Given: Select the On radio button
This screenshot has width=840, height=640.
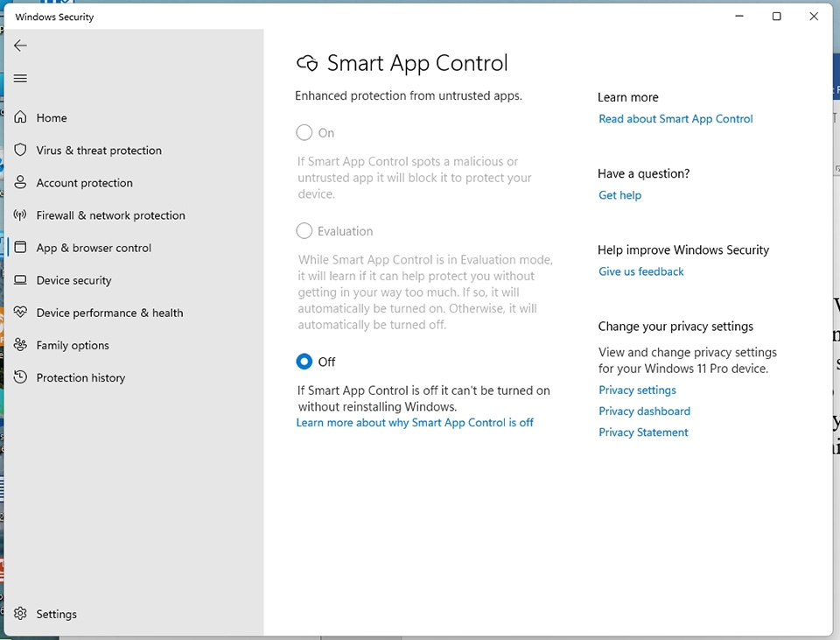Looking at the screenshot, I should (x=304, y=132).
